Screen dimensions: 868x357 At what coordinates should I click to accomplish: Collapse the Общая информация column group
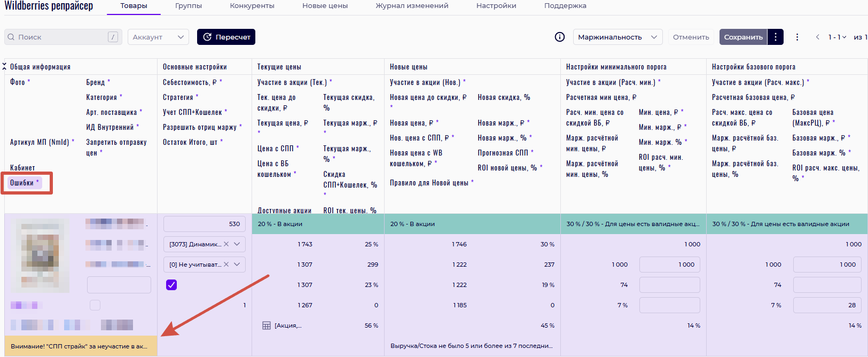(4, 67)
